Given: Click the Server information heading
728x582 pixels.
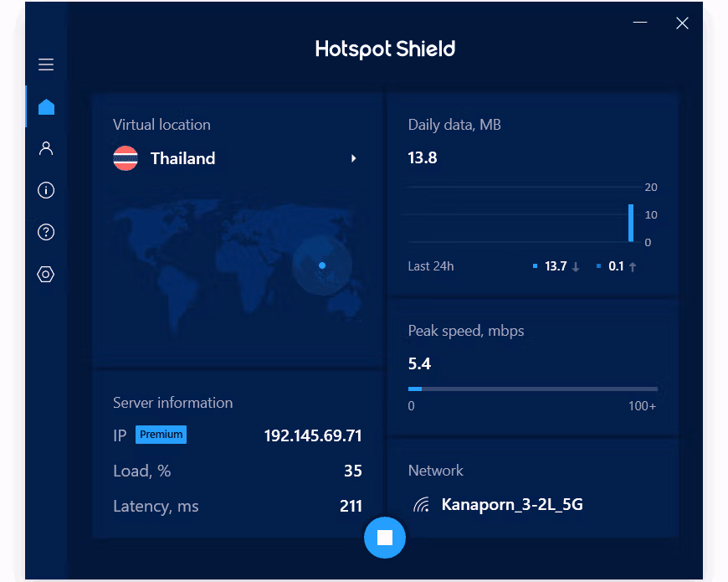Looking at the screenshot, I should coord(172,403).
